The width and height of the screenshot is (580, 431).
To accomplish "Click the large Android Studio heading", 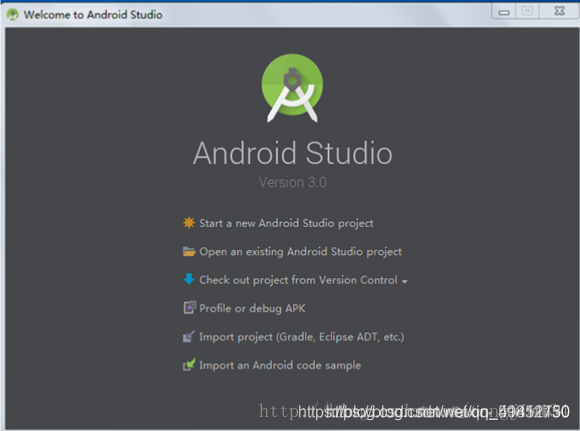I will click(x=293, y=153).
